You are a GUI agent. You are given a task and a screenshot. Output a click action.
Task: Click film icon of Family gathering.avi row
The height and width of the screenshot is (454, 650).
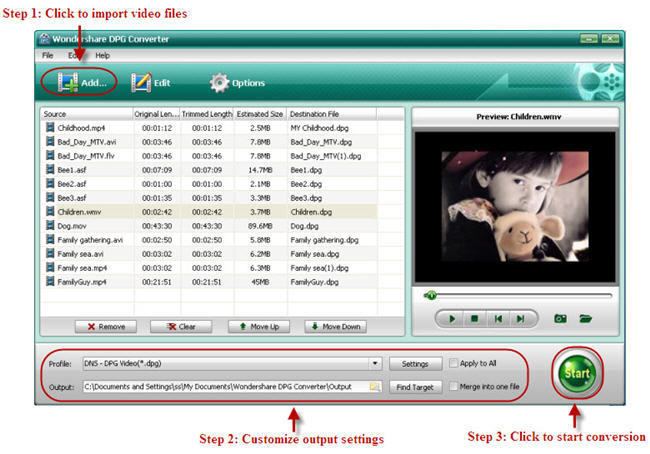(50, 240)
